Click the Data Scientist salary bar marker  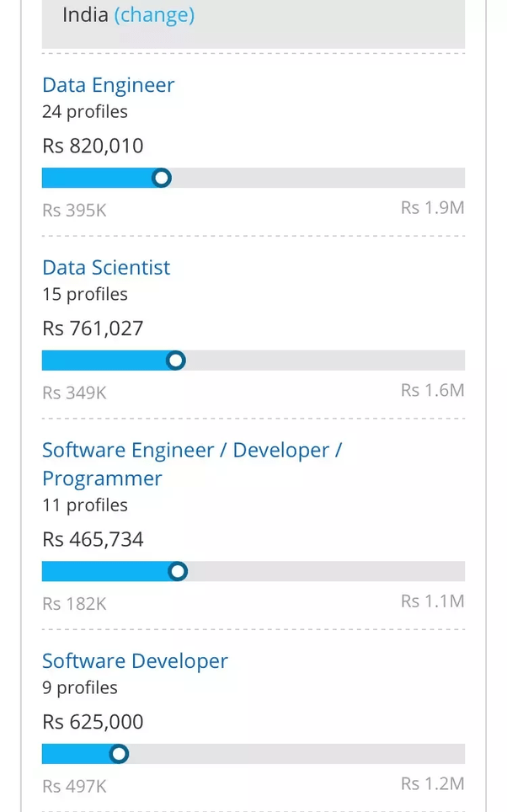(x=175, y=361)
